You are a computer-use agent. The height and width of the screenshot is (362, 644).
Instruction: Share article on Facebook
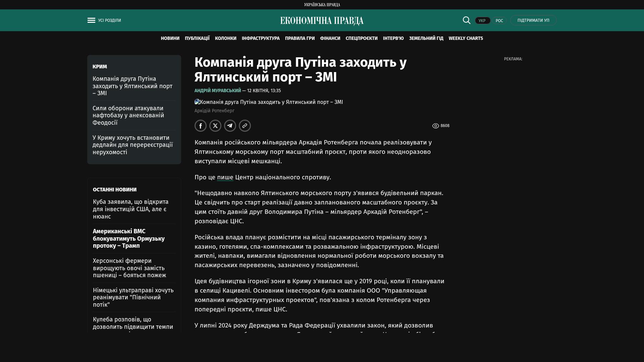(201, 126)
